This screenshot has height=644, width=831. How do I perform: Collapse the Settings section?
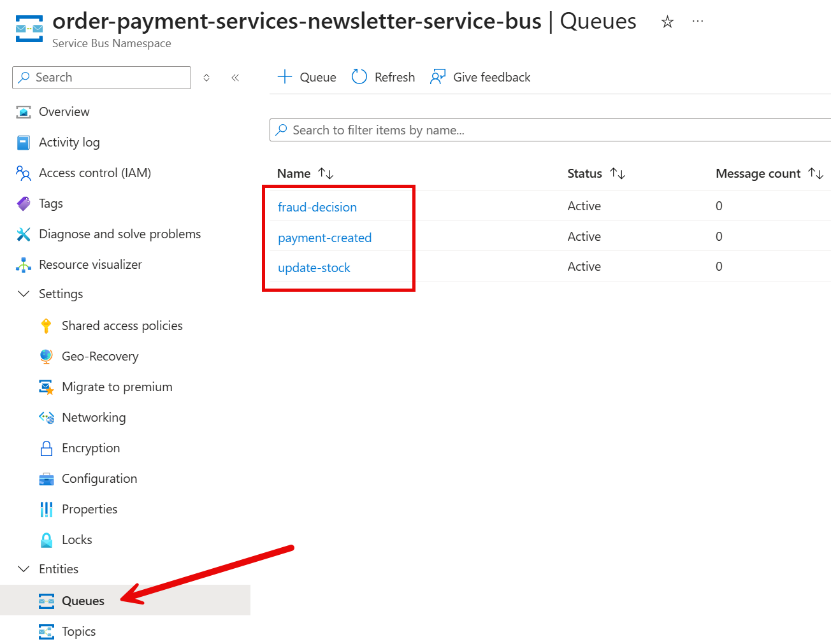(x=24, y=294)
